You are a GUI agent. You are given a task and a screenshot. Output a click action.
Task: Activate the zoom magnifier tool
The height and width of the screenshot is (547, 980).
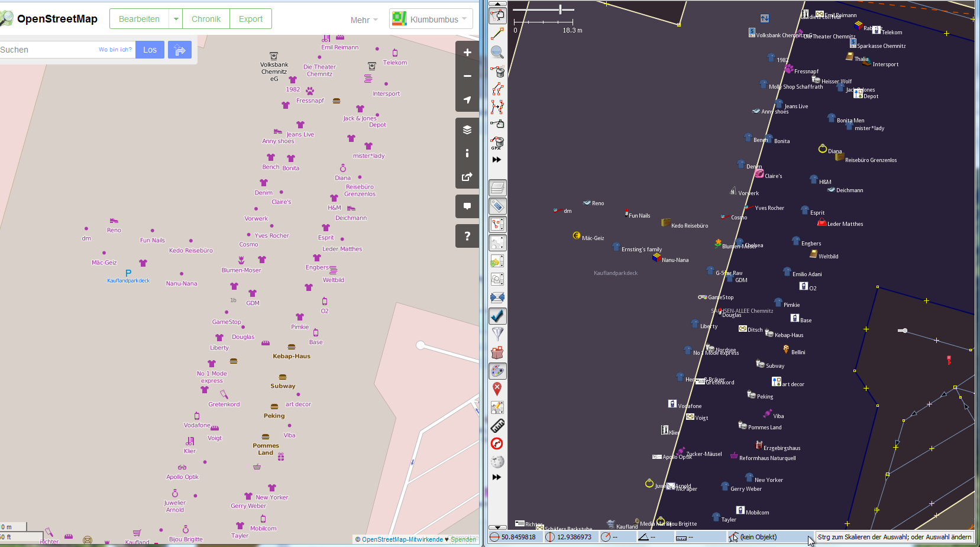click(497, 53)
